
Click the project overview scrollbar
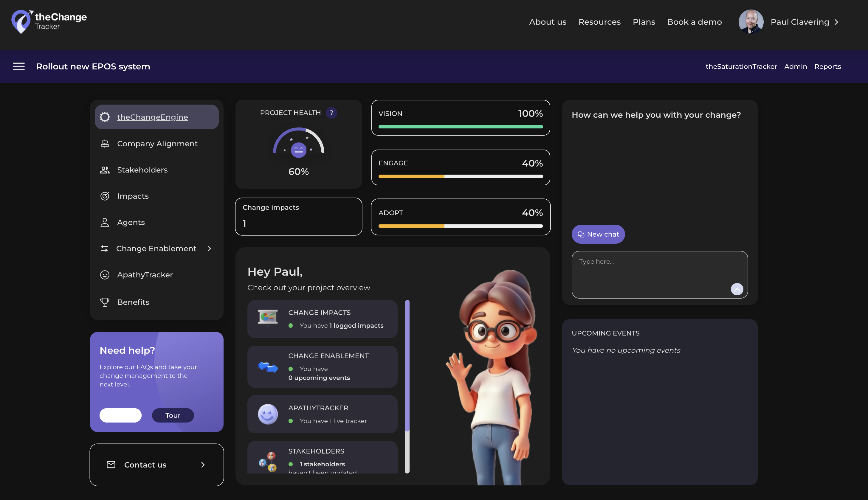click(407, 365)
